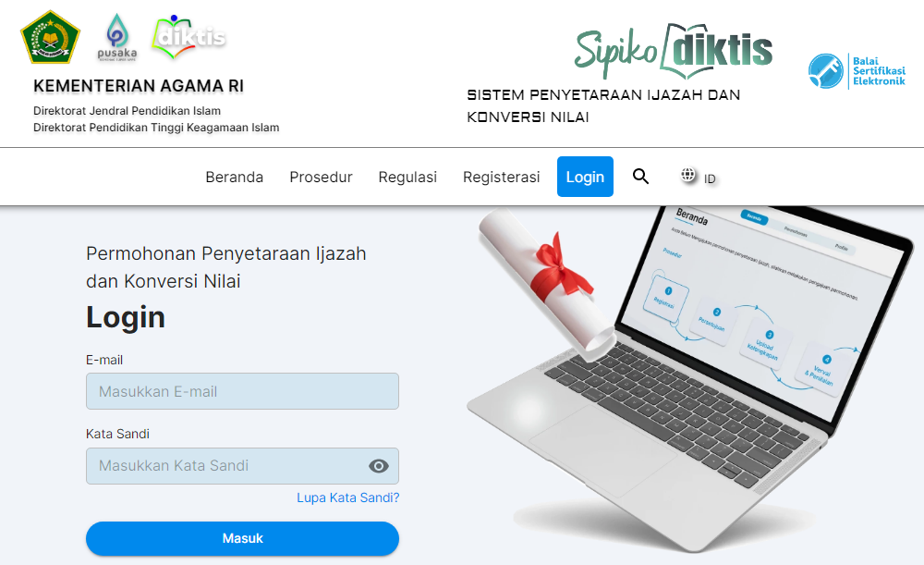Click the Kementerian Agama green emblem logo

pos(50,37)
